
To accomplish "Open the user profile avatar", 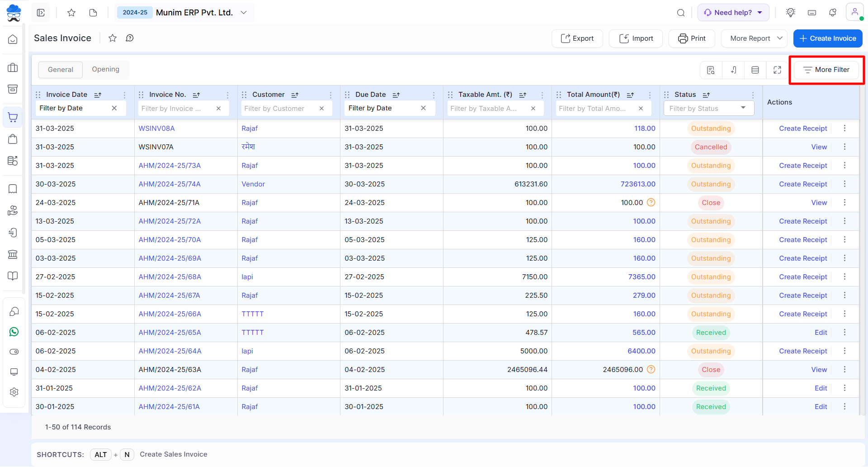I will (854, 12).
